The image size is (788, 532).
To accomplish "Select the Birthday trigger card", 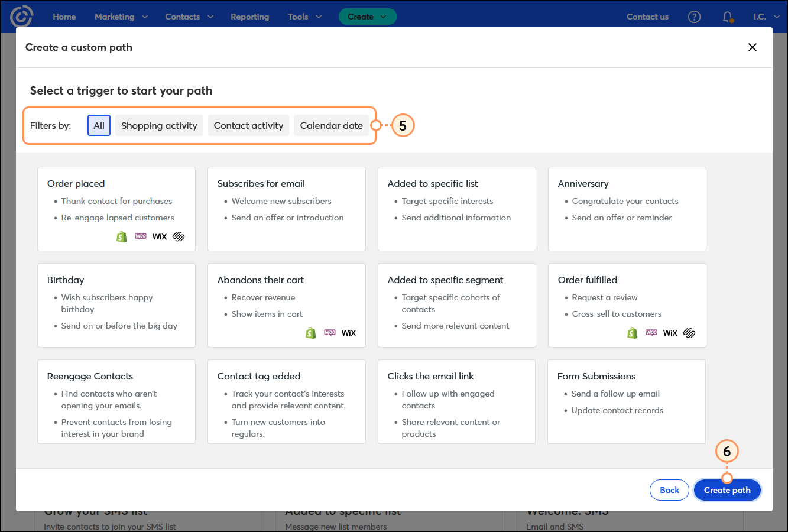I will (116, 305).
